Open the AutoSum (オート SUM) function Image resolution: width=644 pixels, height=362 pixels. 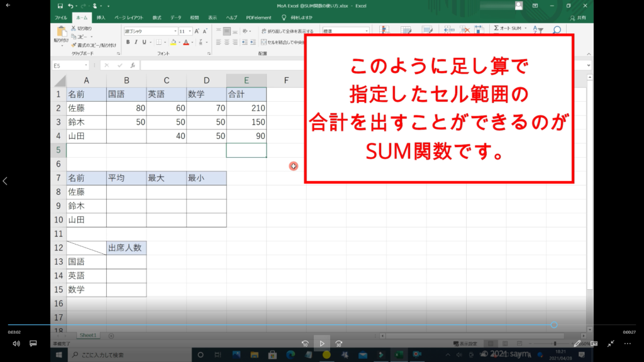pos(508,28)
